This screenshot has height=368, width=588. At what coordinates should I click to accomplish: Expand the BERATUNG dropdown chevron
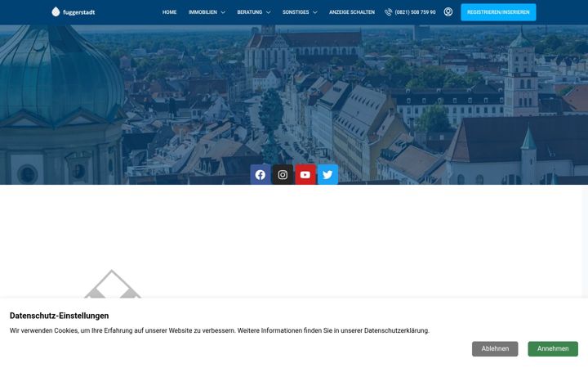click(269, 12)
